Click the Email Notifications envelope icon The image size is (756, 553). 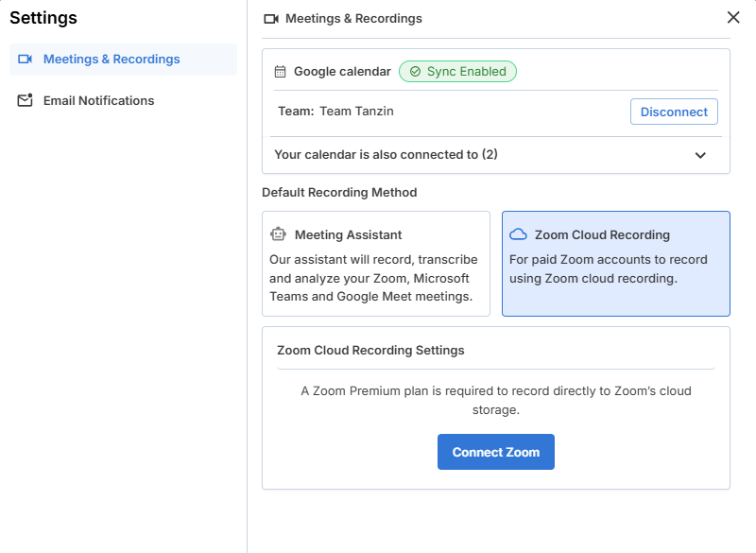[26, 101]
